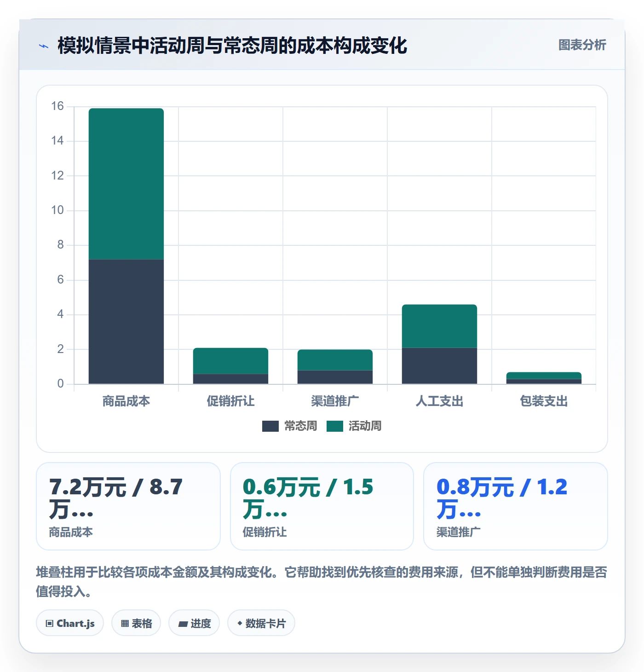Click the 10 y-axis tick label
The width and height of the screenshot is (644, 672).
(x=57, y=210)
